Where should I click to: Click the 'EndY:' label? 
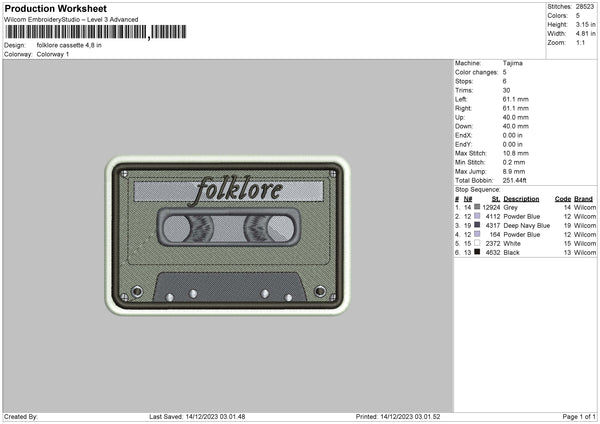point(463,144)
